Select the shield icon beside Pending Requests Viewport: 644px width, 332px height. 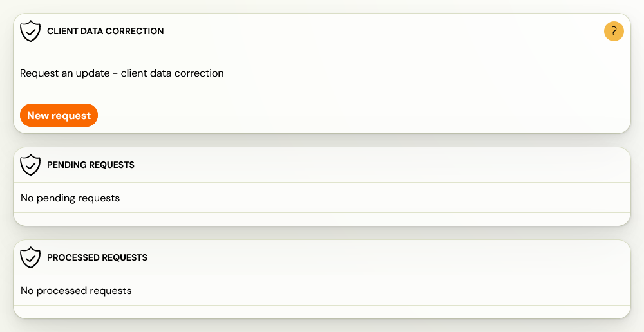pos(30,165)
